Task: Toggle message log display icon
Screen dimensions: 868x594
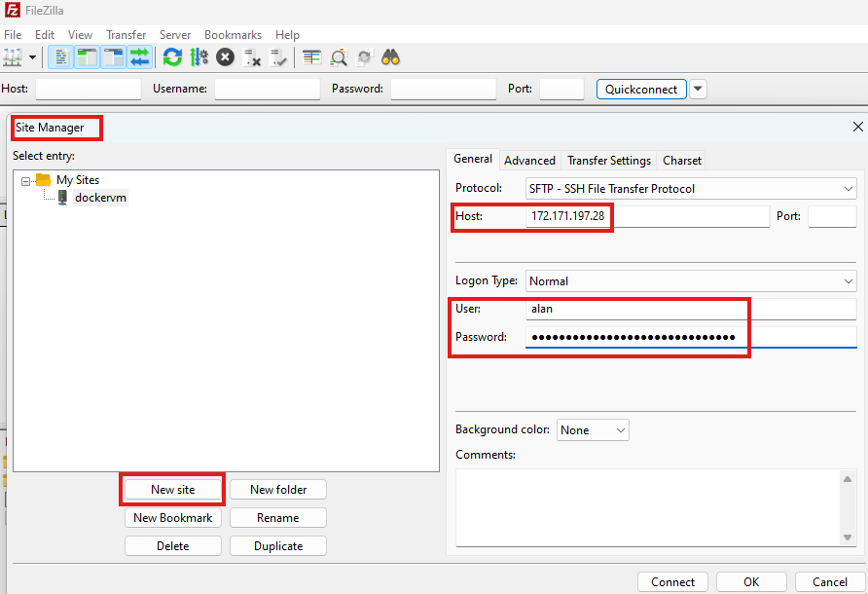Action: click(61, 57)
